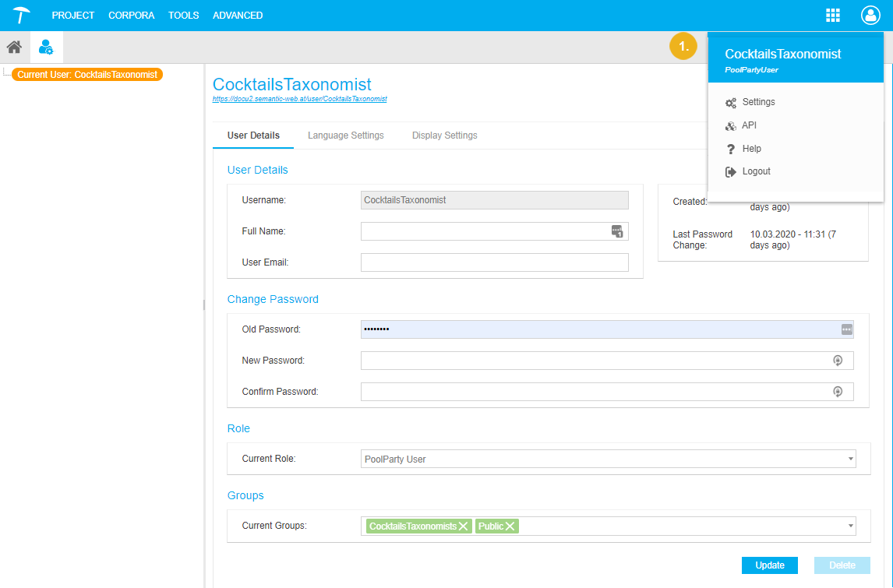
Task: Click the PoolParty pickaxe logo
Action: pos(21,16)
